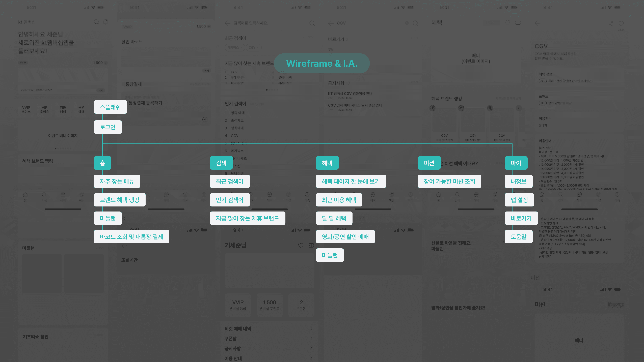Tap the search icon in kt 멤버십 home header

coord(96,22)
